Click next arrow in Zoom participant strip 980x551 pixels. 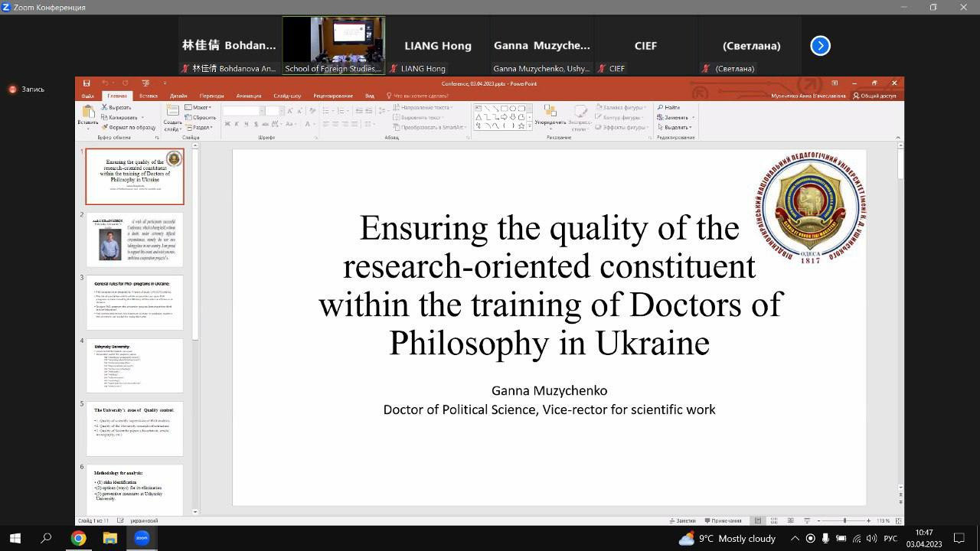[x=820, y=46]
